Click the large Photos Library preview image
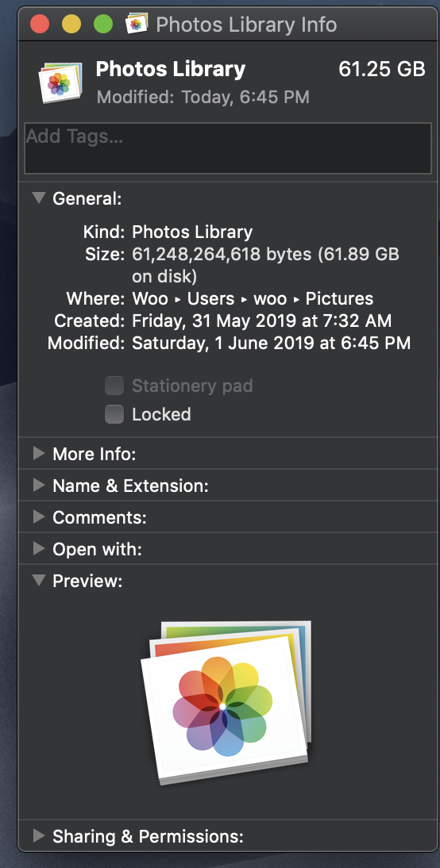 pos(226,702)
